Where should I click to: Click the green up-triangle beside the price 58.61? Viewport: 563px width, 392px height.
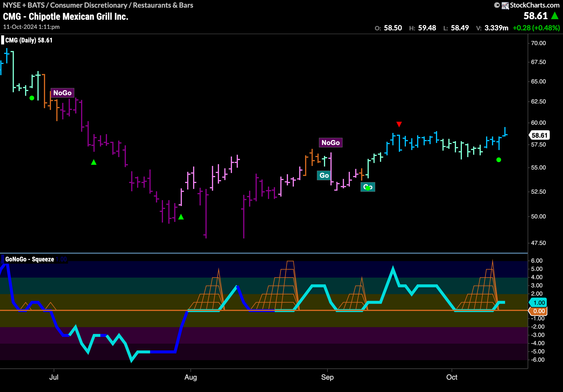tap(555, 16)
